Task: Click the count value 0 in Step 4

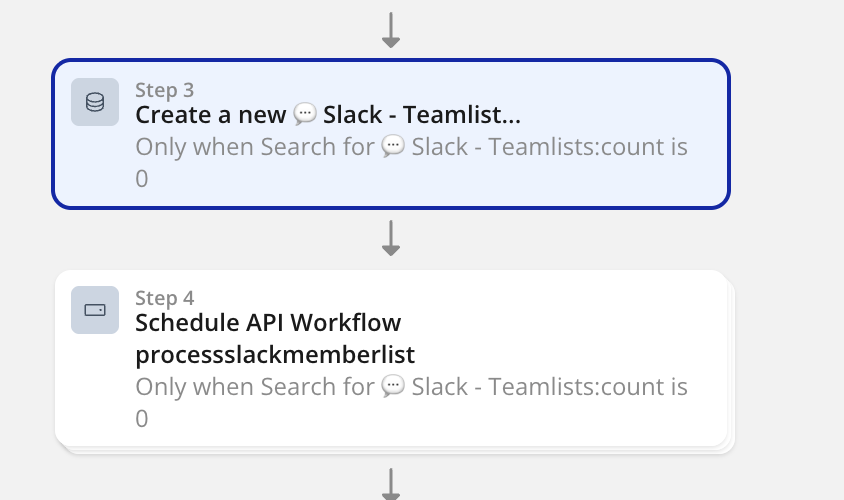Action: coord(142,418)
